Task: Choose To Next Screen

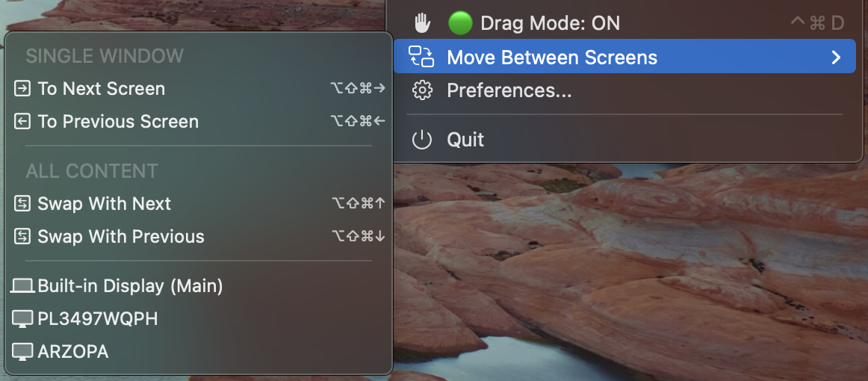Action: coord(101,89)
